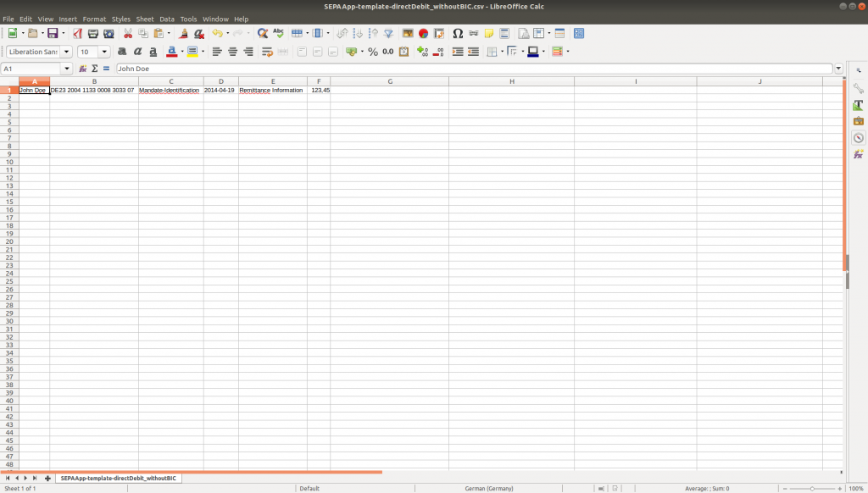Select the SEPAApp-template-directDebit_withoutBIC sheet tab
This screenshot has width=868, height=493.
pyautogui.click(x=119, y=479)
